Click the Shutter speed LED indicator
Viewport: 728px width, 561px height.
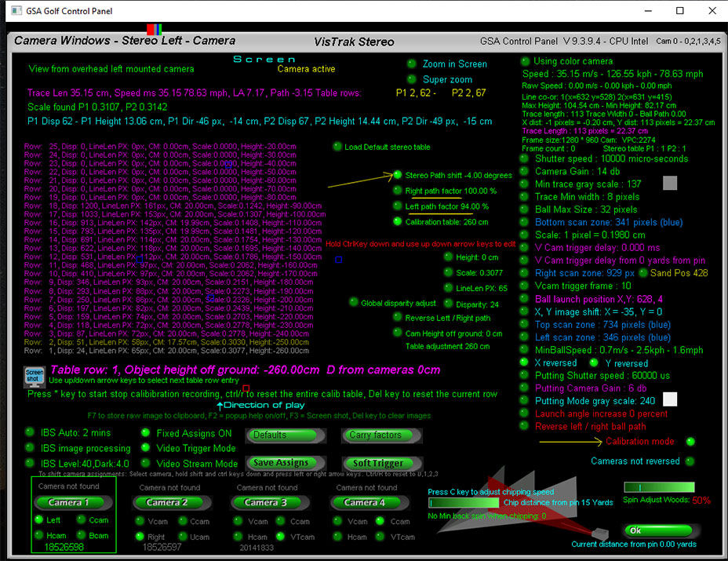pyautogui.click(x=525, y=158)
